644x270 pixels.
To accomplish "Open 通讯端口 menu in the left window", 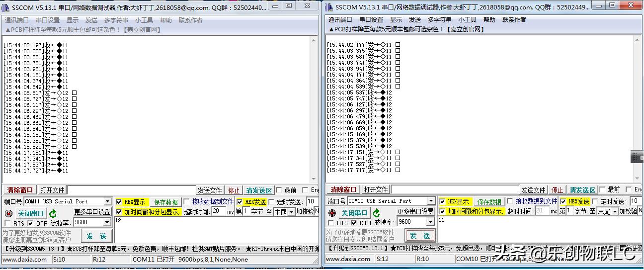I will 16,20.
